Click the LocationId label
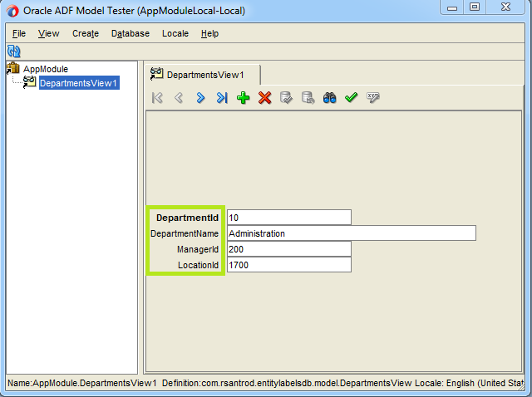532x397 pixels. click(198, 265)
